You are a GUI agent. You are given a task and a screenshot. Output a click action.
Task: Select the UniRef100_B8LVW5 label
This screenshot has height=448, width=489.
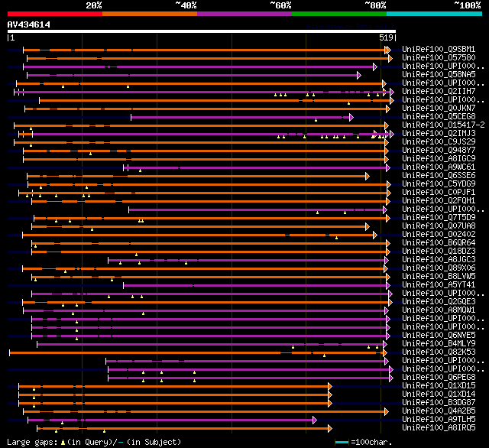click(x=439, y=277)
